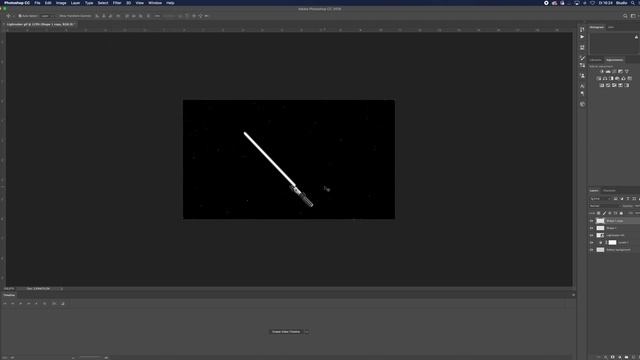This screenshot has width=640, height=360.
Task: Switch to the Histogram tab
Action: (x=596, y=27)
